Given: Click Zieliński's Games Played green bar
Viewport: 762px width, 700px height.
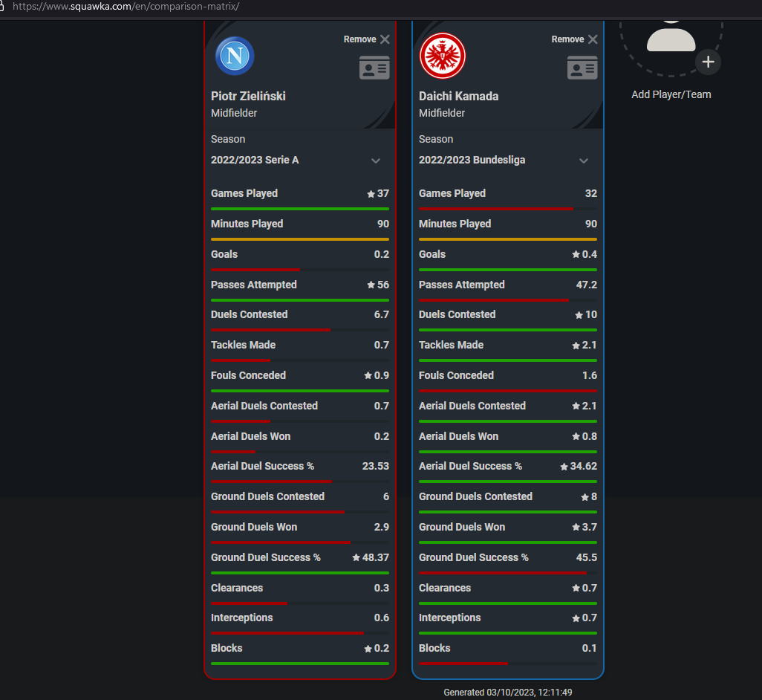Looking at the screenshot, I should coord(300,209).
